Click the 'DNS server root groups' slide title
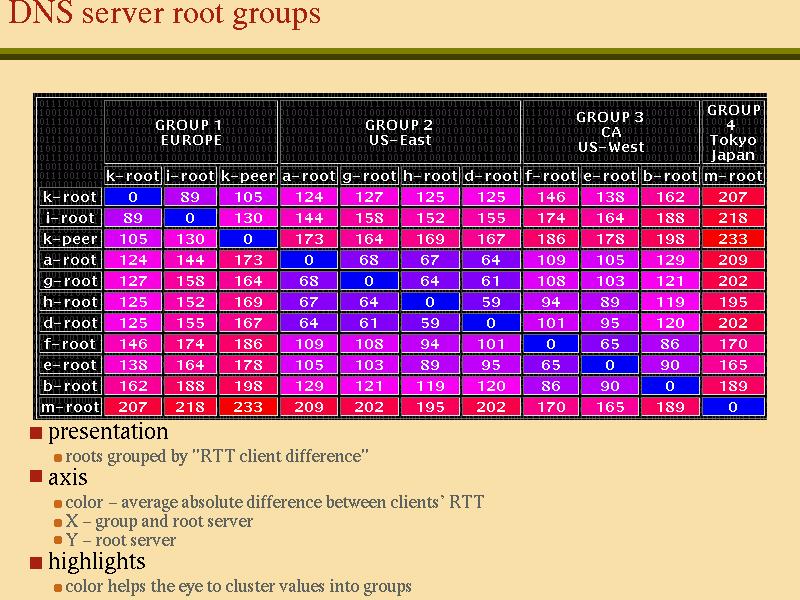The width and height of the screenshot is (800, 600). (164, 15)
